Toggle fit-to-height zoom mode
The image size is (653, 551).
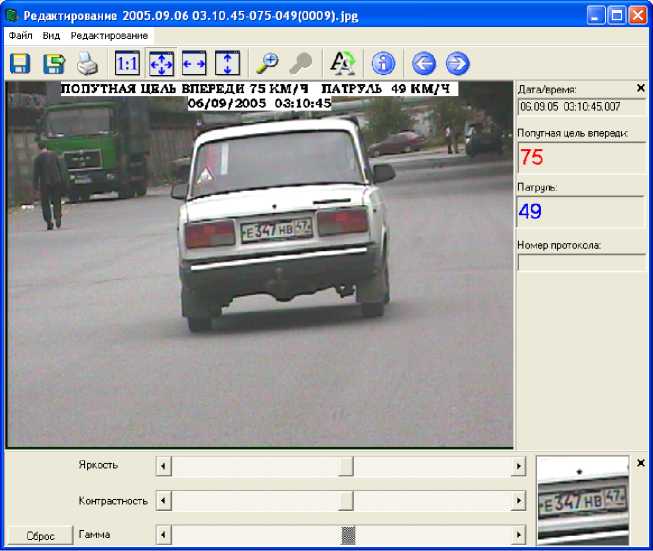pos(228,64)
